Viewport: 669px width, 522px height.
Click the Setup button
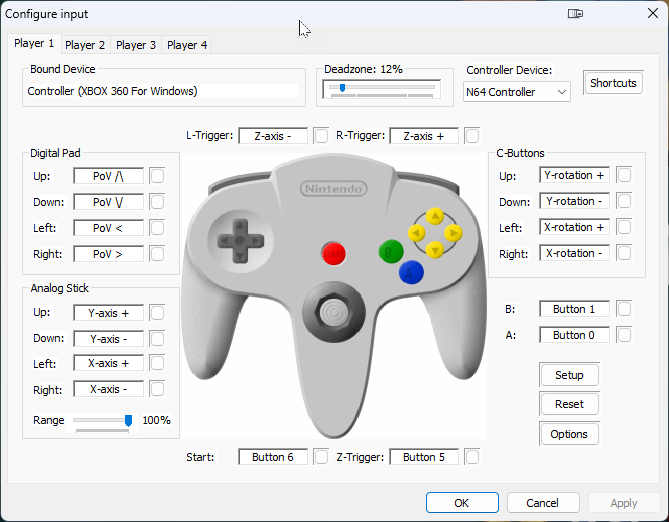[x=569, y=375]
